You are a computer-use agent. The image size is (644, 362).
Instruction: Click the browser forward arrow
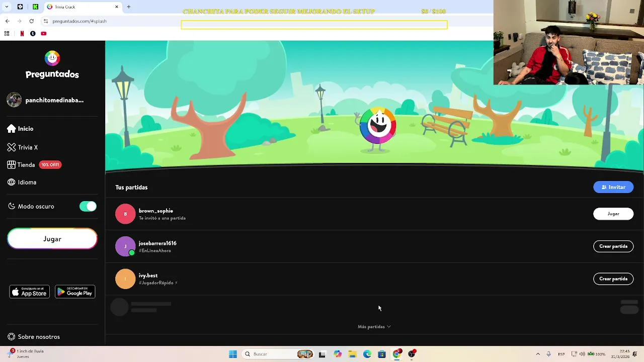pyautogui.click(x=19, y=21)
